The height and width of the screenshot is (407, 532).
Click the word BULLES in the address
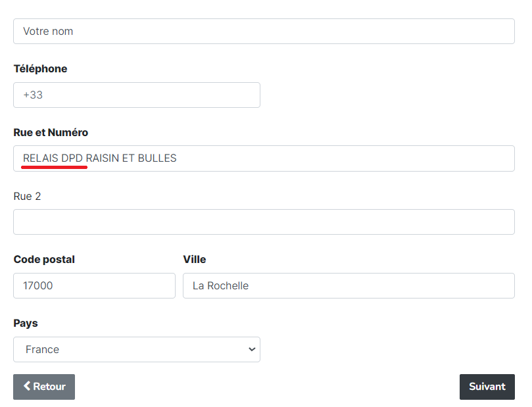click(157, 158)
